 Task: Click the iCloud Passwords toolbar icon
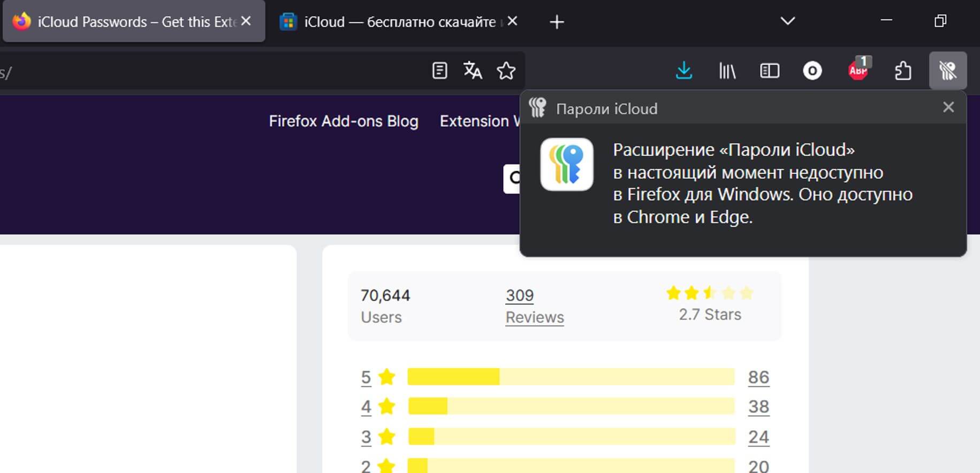[x=948, y=71]
